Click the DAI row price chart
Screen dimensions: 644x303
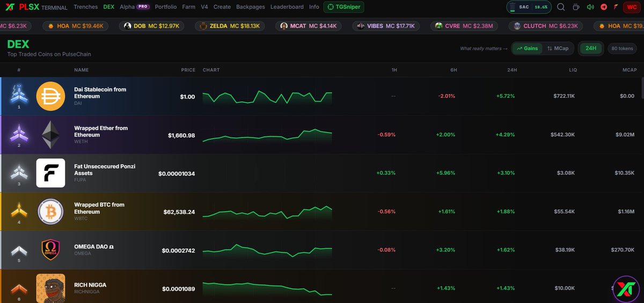[267, 96]
